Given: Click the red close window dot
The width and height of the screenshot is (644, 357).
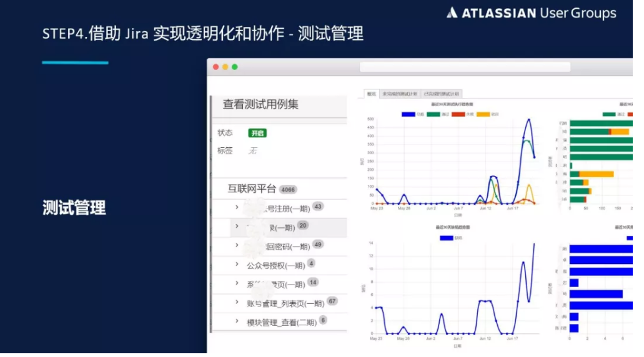Looking at the screenshot, I should point(215,67).
